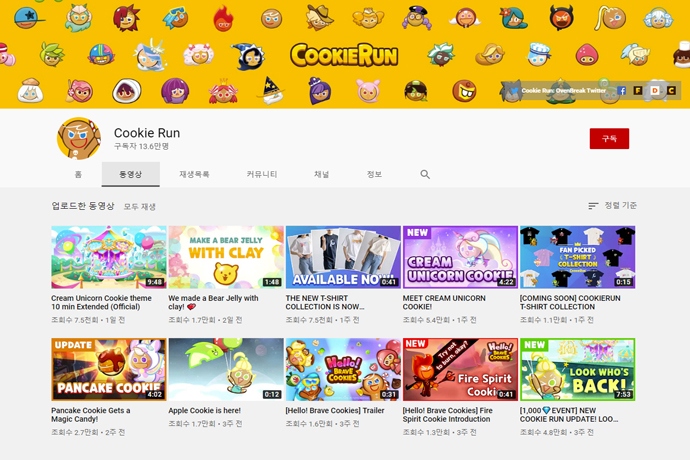Expand the 업로드한 동영상 uploads filter
Screen dimensions: 690x460
83,206
